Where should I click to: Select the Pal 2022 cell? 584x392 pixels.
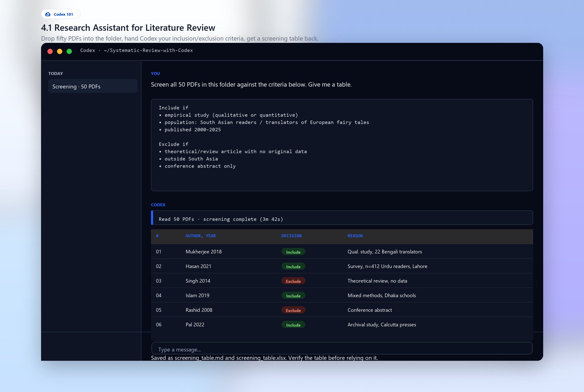click(195, 324)
